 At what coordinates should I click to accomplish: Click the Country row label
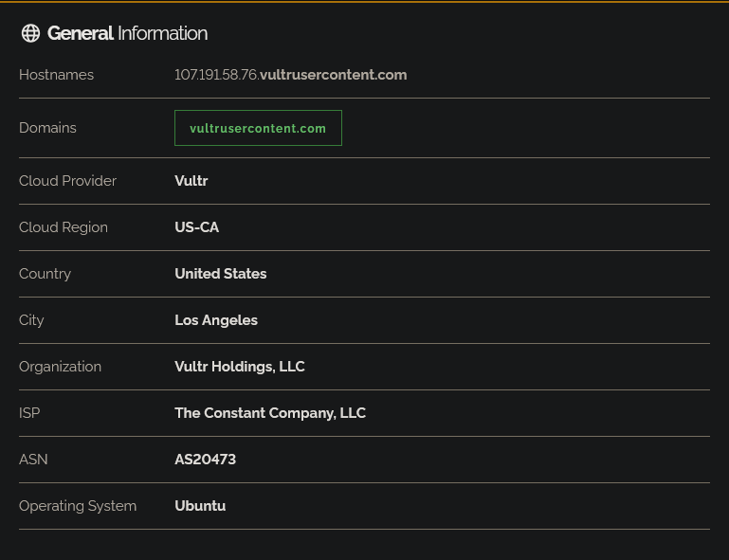pyautogui.click(x=45, y=274)
